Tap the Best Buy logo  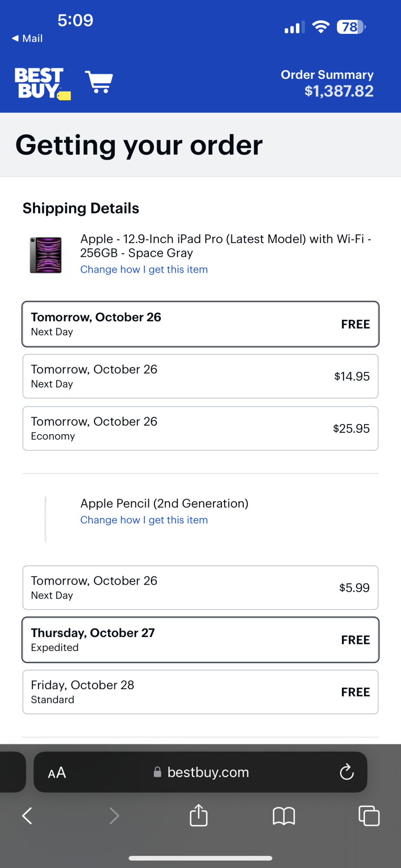click(x=42, y=83)
